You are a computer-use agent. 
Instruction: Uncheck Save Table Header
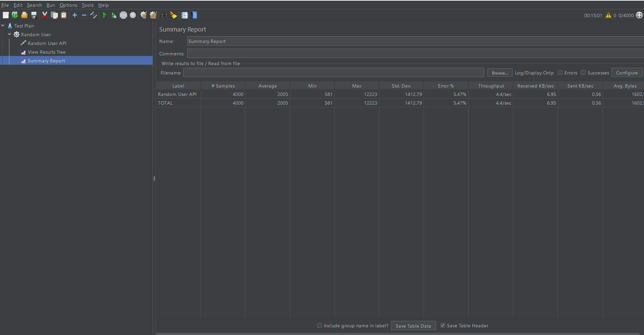pos(442,325)
